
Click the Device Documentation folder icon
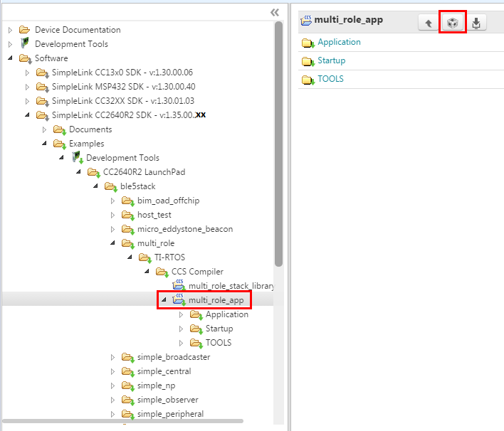click(x=25, y=30)
